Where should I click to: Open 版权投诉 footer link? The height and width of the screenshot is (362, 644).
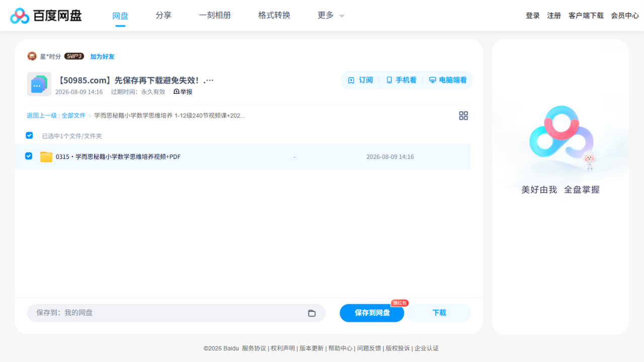(x=398, y=348)
